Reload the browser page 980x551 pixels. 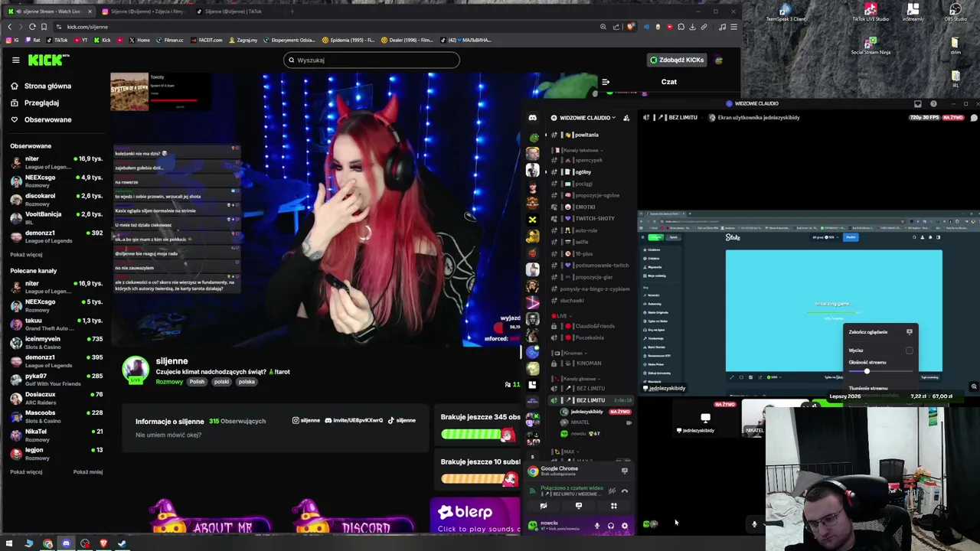click(x=32, y=27)
